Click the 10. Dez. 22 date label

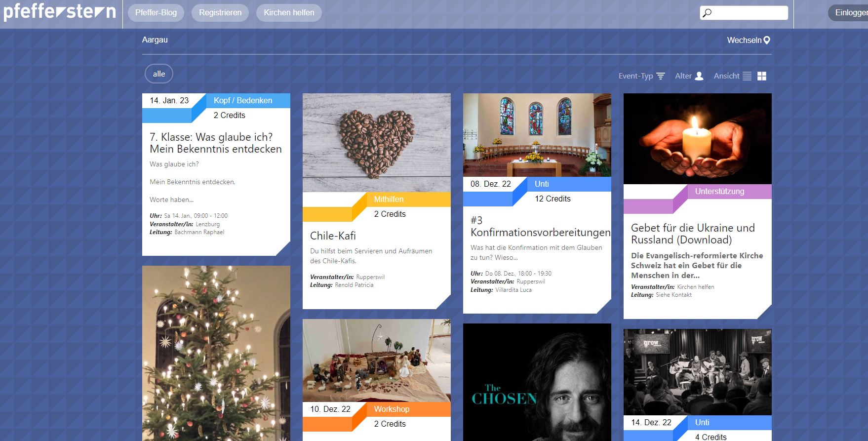330,409
